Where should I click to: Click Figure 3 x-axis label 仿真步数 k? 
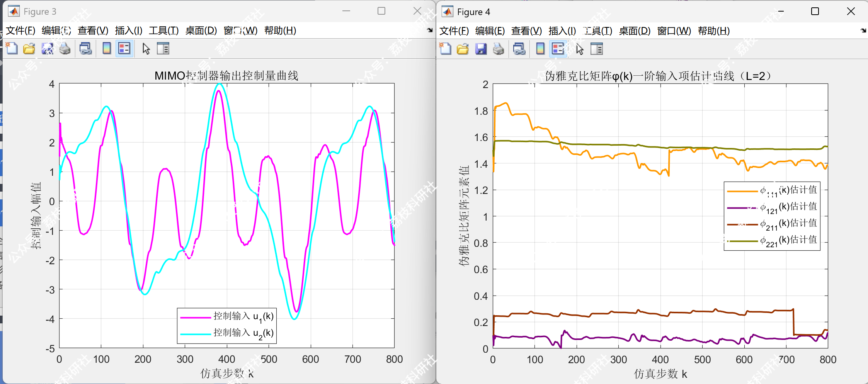click(x=227, y=374)
